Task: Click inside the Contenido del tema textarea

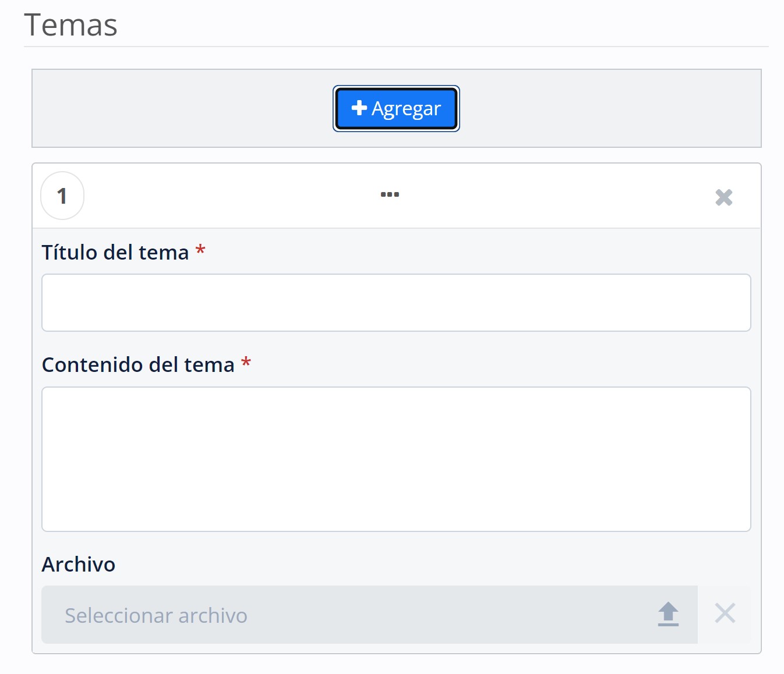Action: click(x=396, y=459)
